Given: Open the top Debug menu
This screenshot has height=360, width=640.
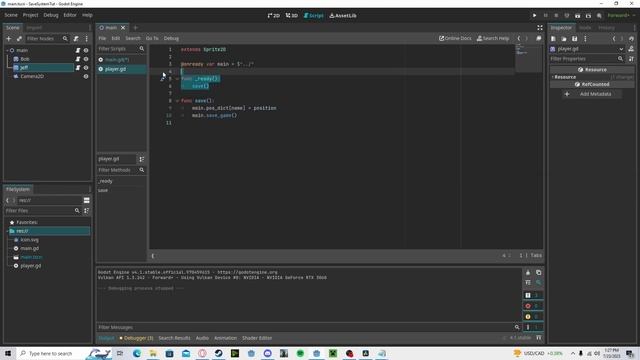Looking at the screenshot, I should point(51,15).
